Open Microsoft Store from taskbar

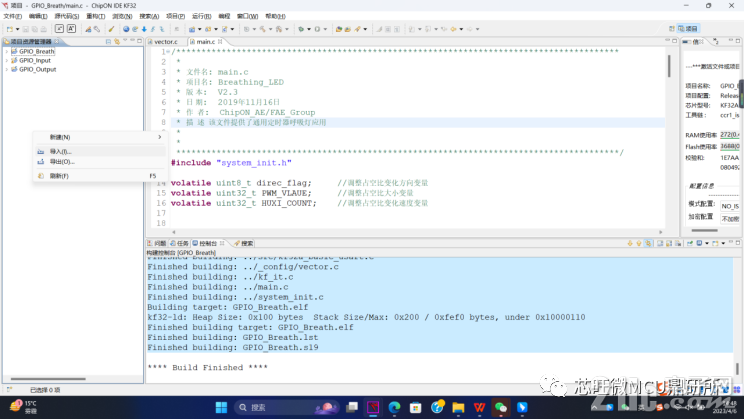416,407
